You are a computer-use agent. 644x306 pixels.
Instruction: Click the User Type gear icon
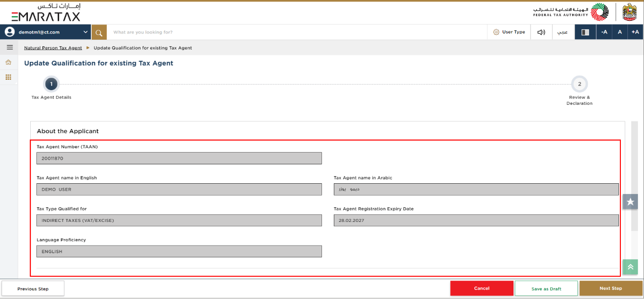[x=496, y=32]
